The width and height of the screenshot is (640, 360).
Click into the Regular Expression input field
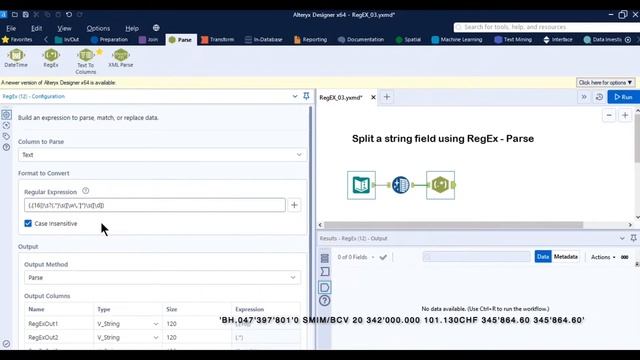coord(155,205)
